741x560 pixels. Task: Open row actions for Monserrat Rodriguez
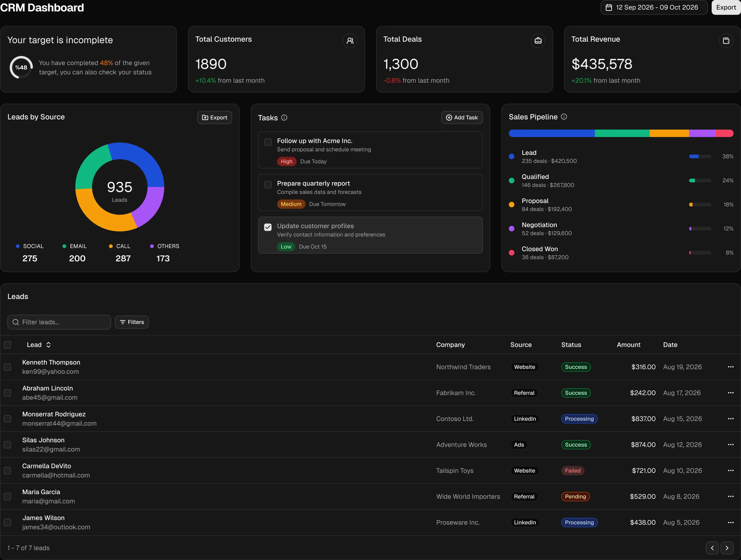731,419
